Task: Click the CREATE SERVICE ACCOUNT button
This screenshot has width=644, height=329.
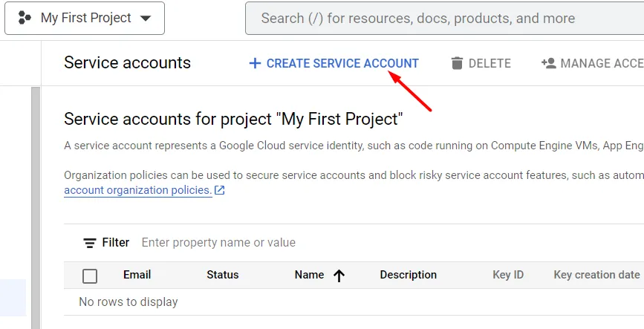Action: pos(334,63)
